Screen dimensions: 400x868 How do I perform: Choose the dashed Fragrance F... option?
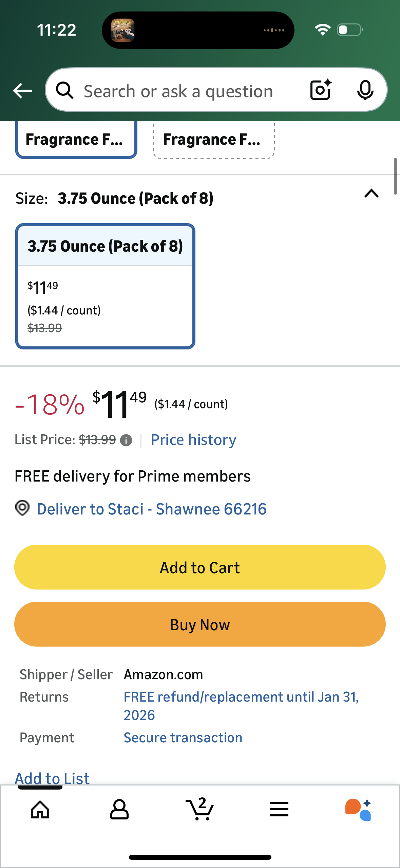click(x=213, y=140)
